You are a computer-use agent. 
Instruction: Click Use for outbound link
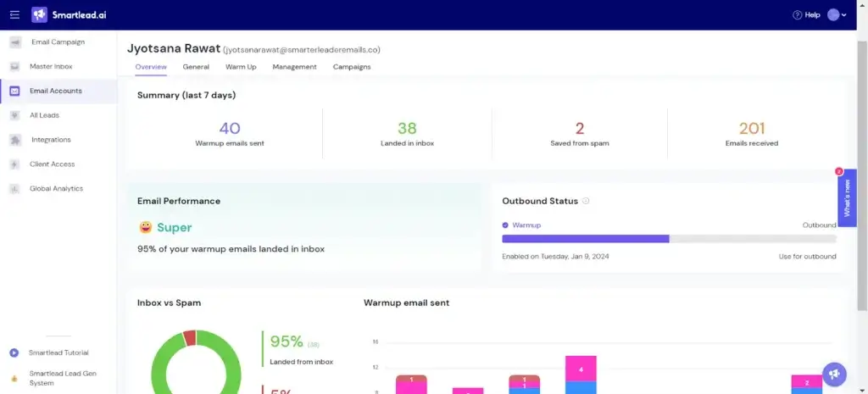point(807,256)
